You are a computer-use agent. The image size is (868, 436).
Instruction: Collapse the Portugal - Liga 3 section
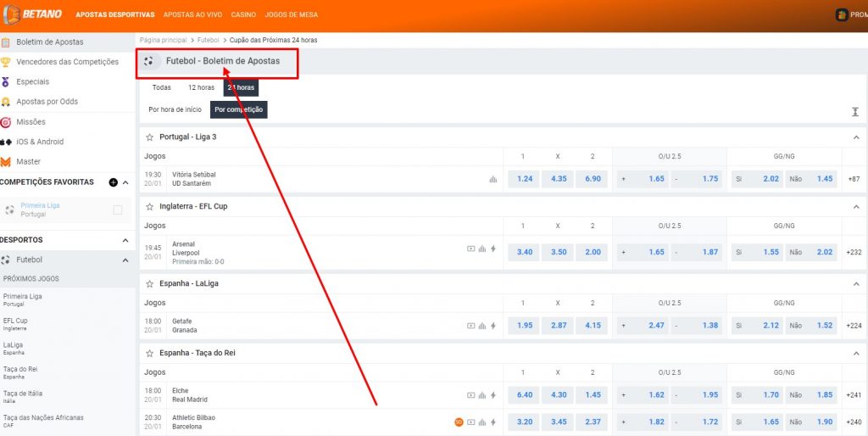click(856, 137)
